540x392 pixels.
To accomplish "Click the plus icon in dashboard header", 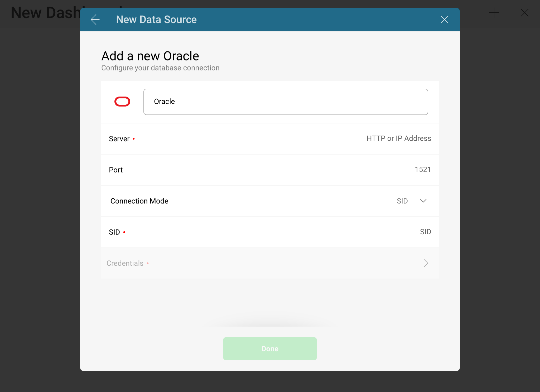I will tap(494, 13).
